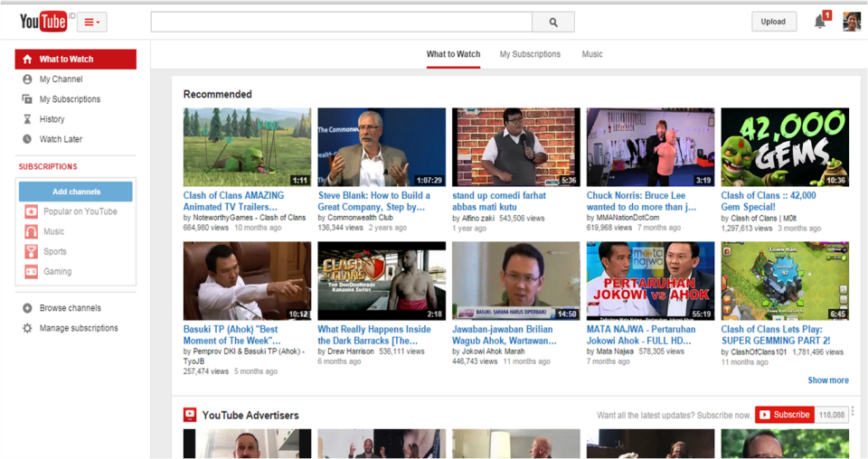
Task: Subscribe to YouTube Advertisers
Action: tap(785, 415)
